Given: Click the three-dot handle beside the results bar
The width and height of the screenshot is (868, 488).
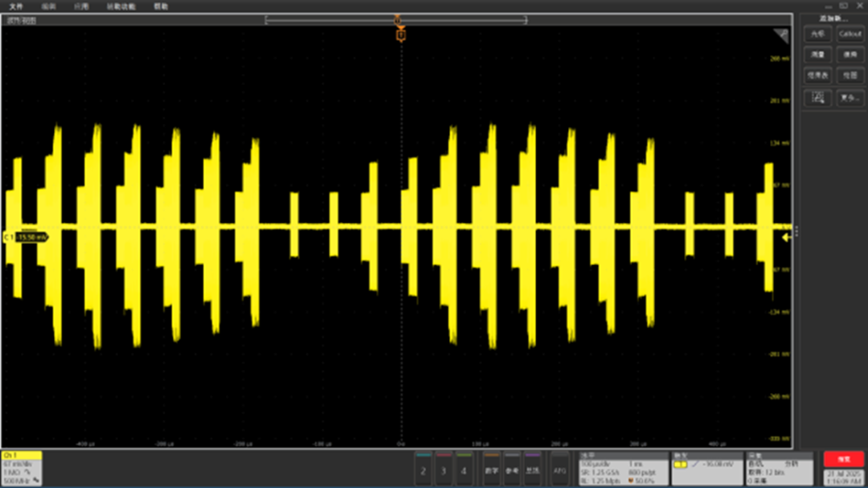Looking at the screenshot, I should [796, 231].
